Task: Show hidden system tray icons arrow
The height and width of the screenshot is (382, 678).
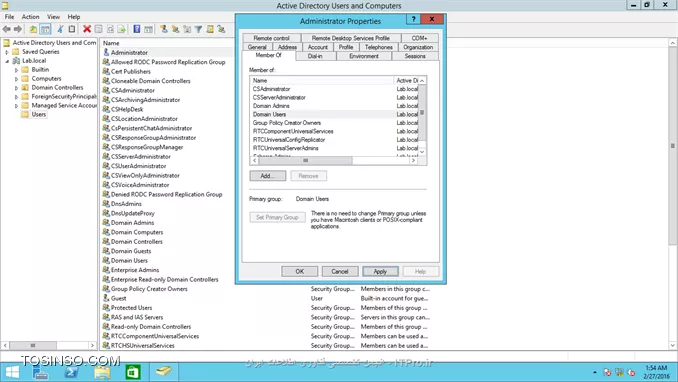Action: coord(595,372)
